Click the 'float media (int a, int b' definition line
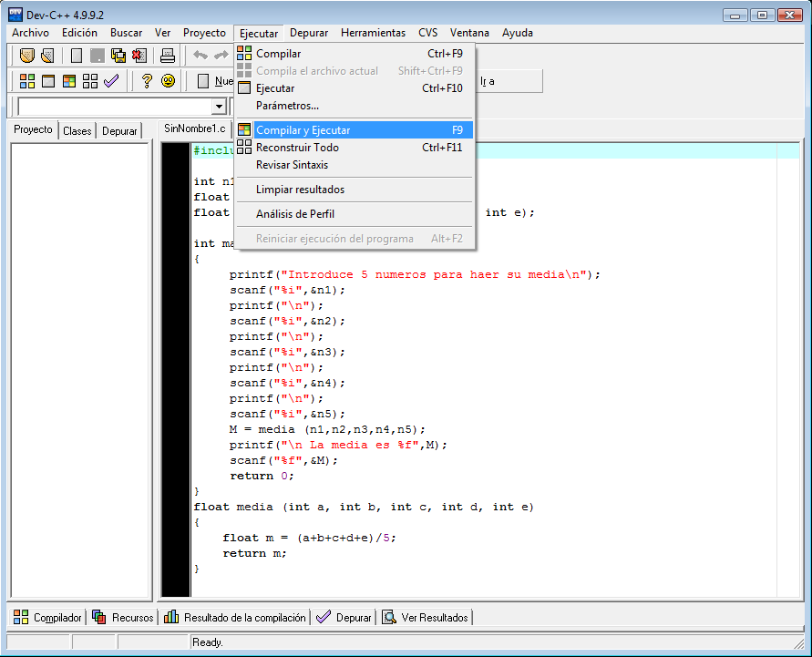 point(364,507)
